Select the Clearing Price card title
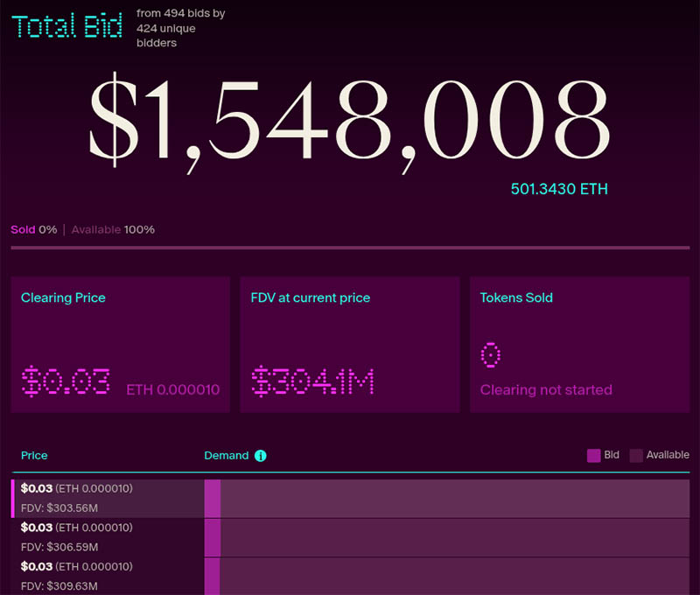 pos(63,297)
